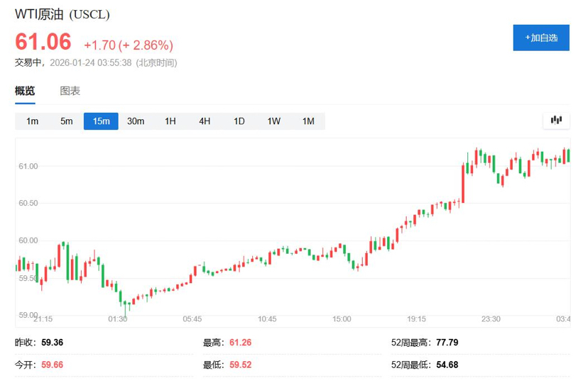588x383 pixels.
Task: Click the 23:30 time axis label
Action: coord(491,319)
